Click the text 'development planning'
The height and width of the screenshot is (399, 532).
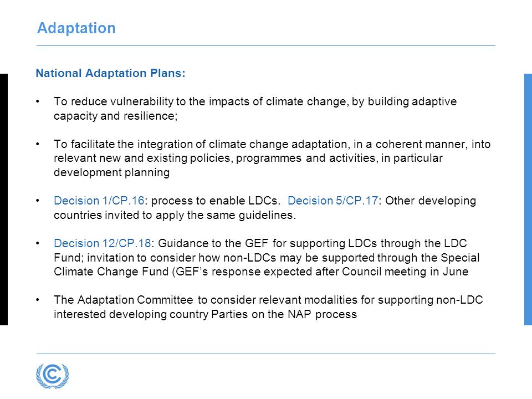(x=111, y=173)
